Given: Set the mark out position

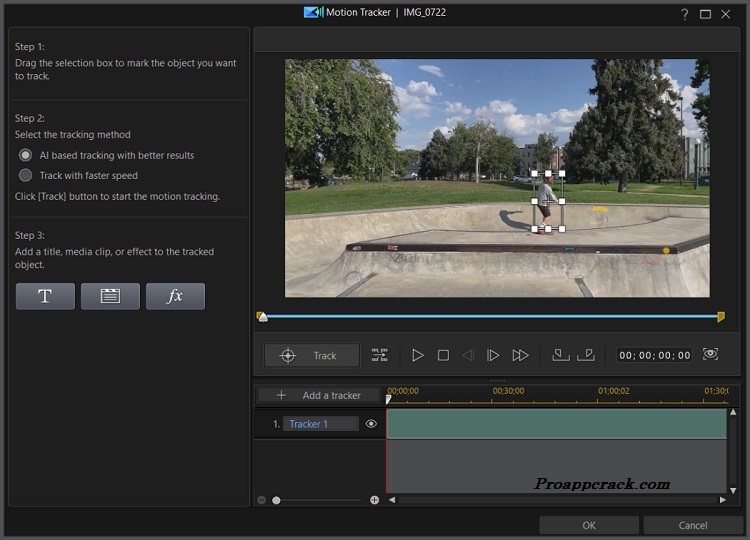Looking at the screenshot, I should [x=587, y=355].
